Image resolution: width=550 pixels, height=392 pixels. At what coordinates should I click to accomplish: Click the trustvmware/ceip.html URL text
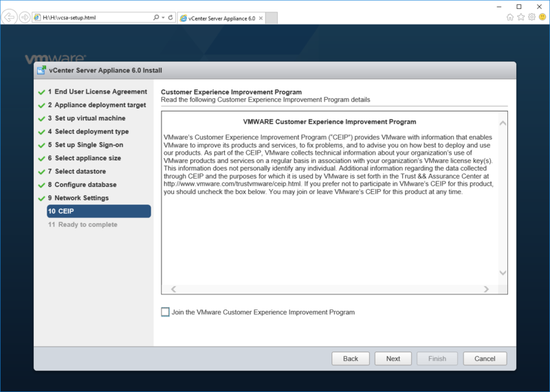point(232,184)
